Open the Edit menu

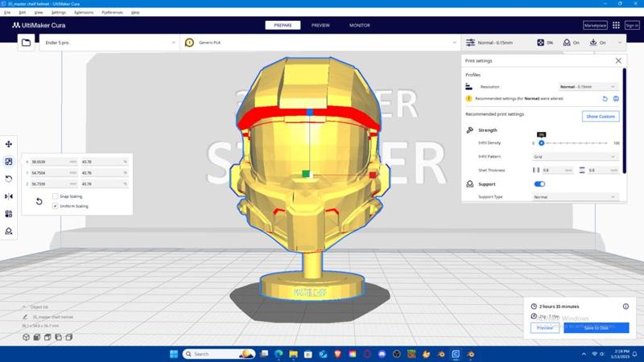tap(23, 12)
